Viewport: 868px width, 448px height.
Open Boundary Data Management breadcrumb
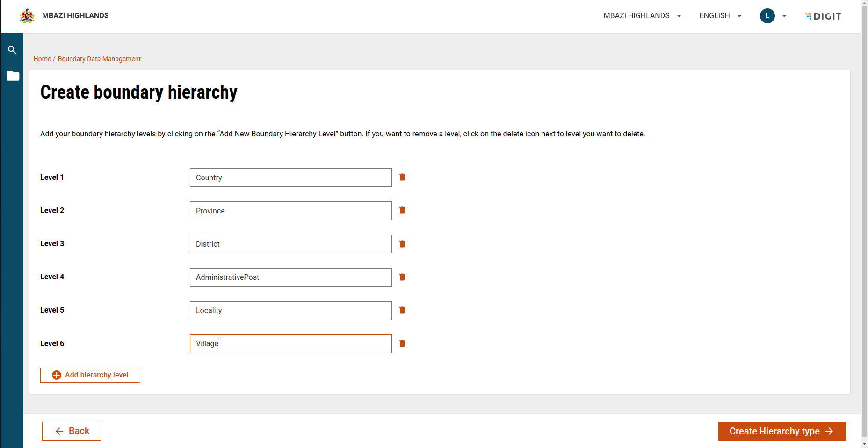99,59
